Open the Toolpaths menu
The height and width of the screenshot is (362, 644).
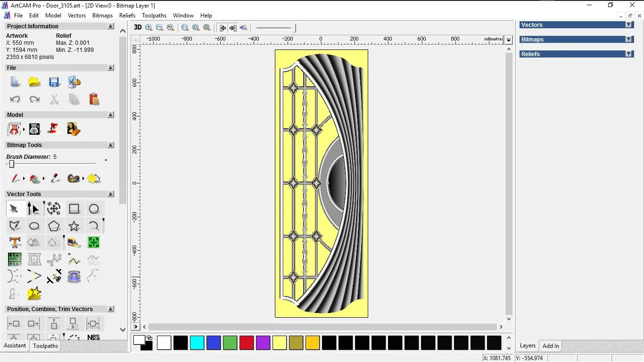click(154, 16)
